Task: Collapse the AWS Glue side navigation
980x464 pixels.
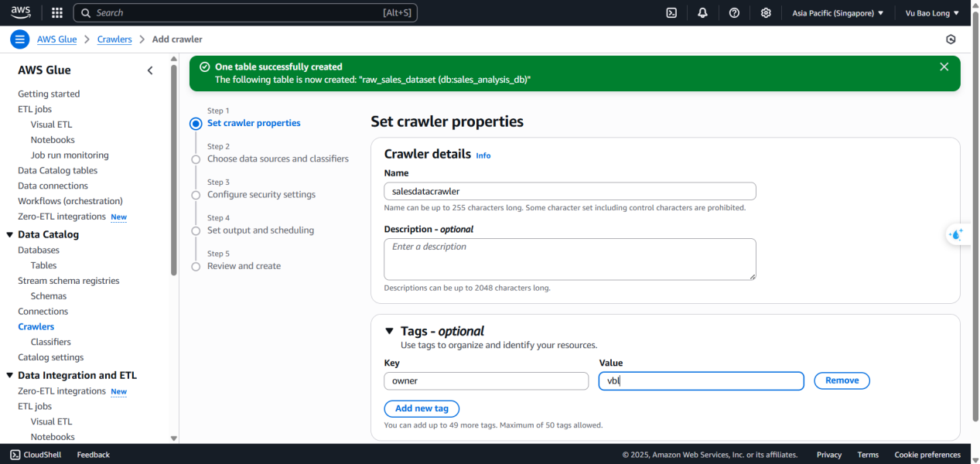Action: [150, 70]
